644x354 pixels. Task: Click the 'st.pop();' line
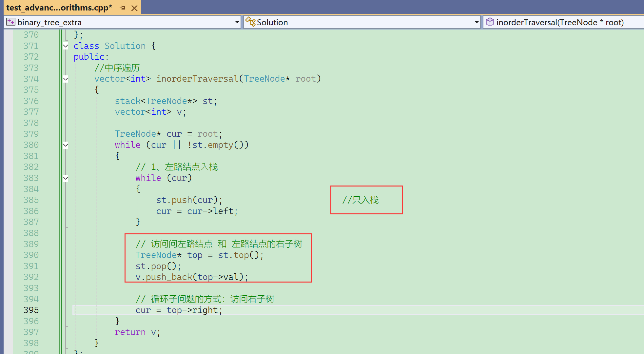[x=158, y=266]
